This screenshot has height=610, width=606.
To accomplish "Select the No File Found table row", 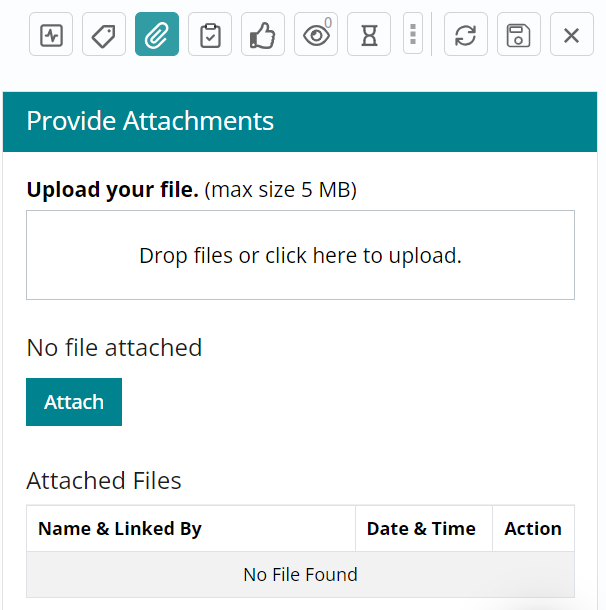I will point(300,575).
